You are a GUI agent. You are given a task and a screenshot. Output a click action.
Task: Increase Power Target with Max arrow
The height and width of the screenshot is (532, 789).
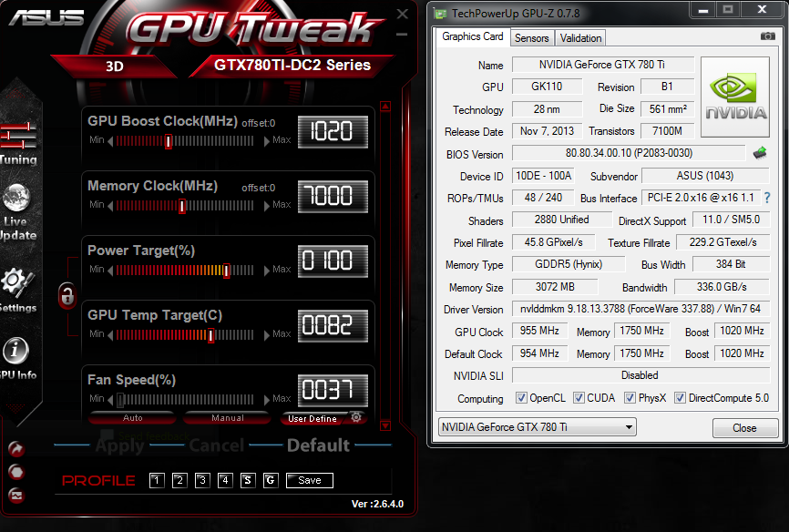click(267, 271)
